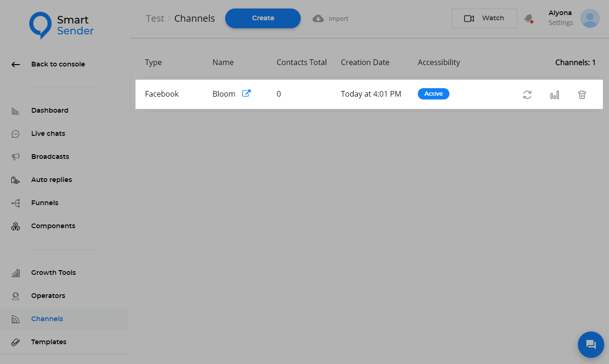Image resolution: width=609 pixels, height=364 pixels.
Task: Click the Active status badge
Action: tap(433, 94)
